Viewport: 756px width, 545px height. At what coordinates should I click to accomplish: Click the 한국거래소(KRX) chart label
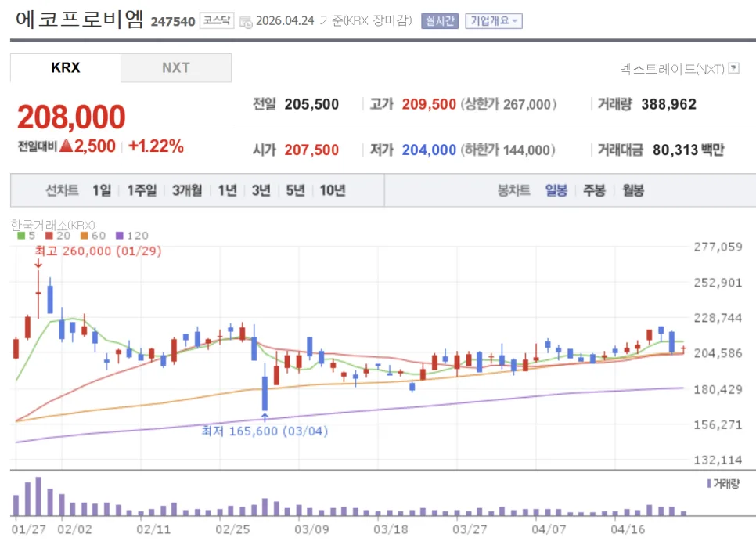click(x=52, y=225)
